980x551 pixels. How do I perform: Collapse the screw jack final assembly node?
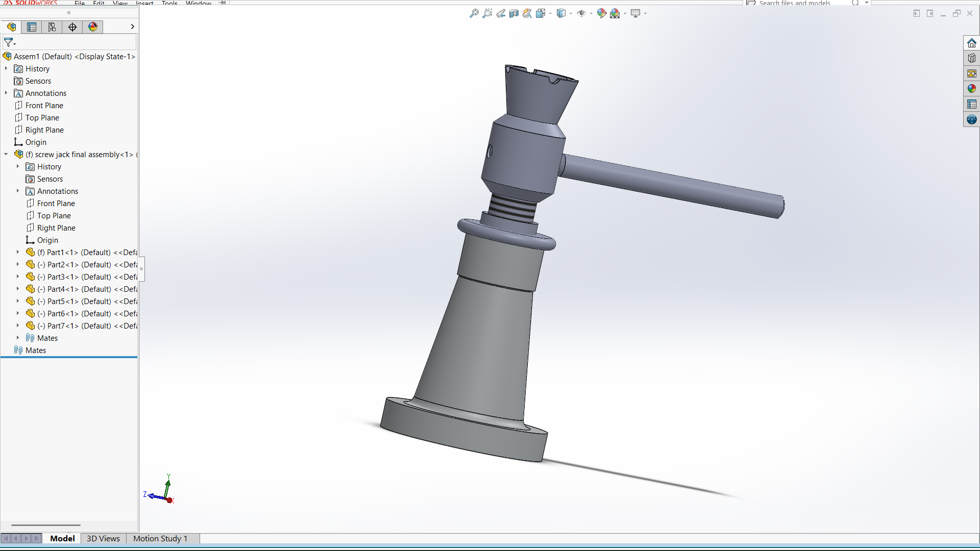click(x=6, y=154)
